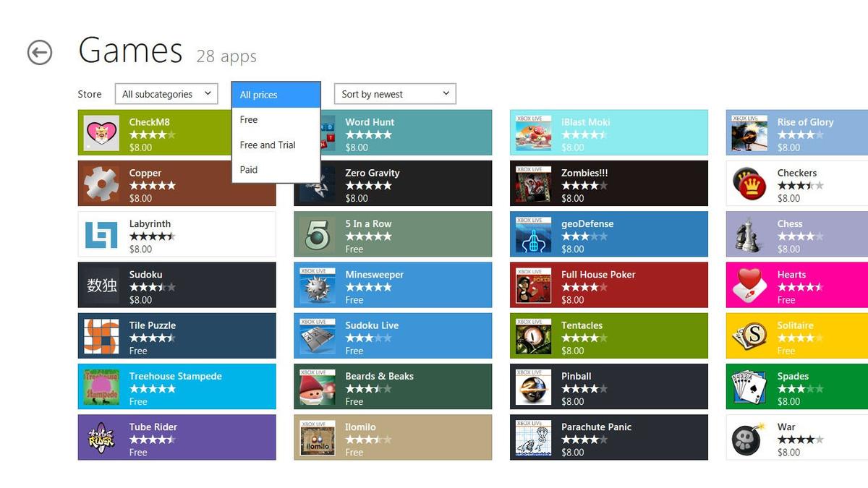Click the Tentacles title text

[x=582, y=325]
